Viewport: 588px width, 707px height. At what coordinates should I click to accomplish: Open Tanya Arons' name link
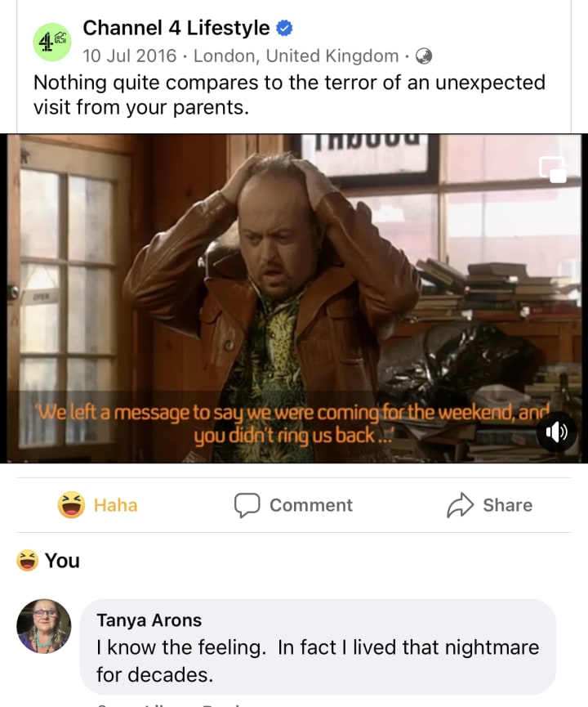click(149, 620)
